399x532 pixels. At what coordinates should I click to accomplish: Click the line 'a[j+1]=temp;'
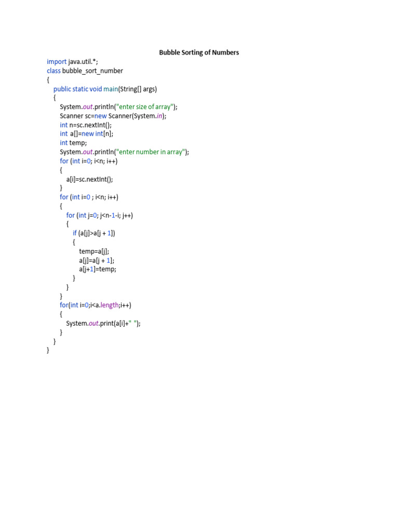tap(98, 270)
